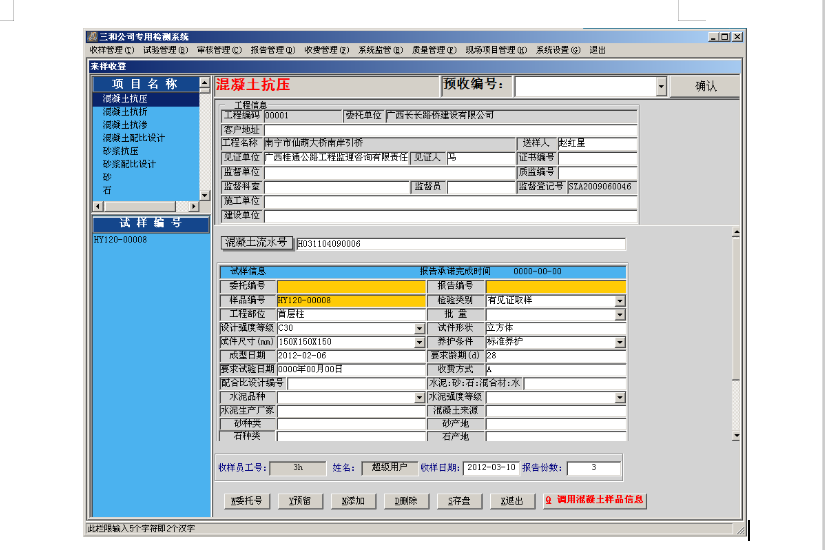This screenshot has width=825, height=550.
Task: Click 退出 in the menu bar
Action: click(597, 50)
